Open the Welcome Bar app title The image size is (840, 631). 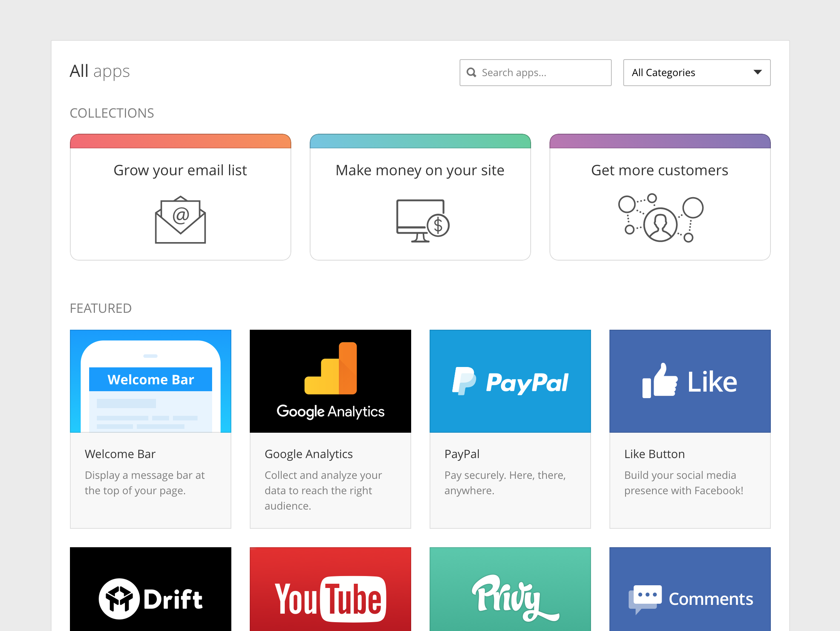pos(120,454)
